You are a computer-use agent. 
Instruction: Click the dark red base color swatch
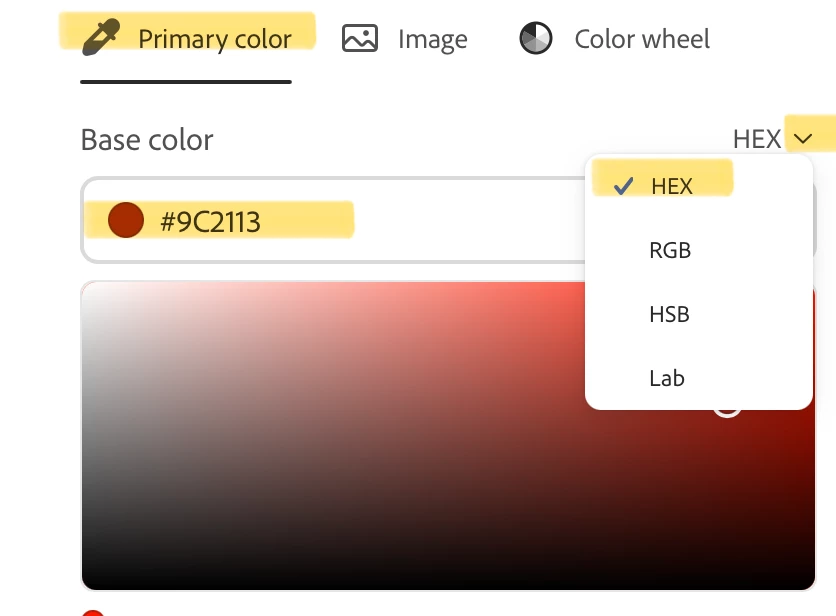126,220
